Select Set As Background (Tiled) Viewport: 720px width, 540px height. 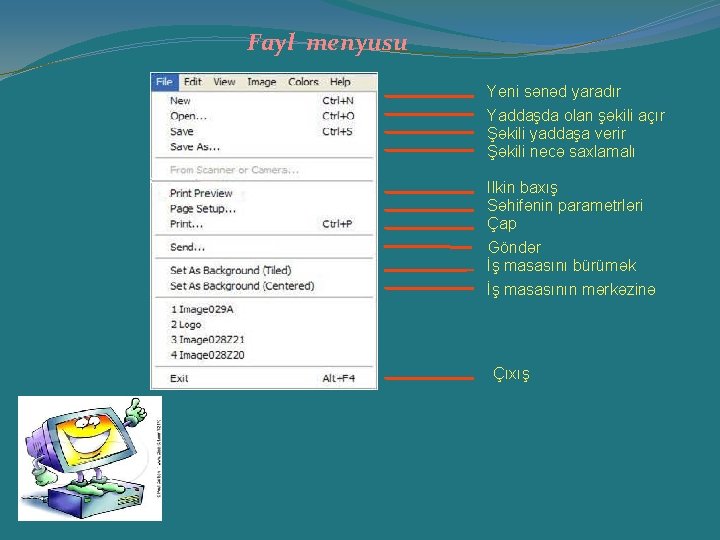pos(264,270)
